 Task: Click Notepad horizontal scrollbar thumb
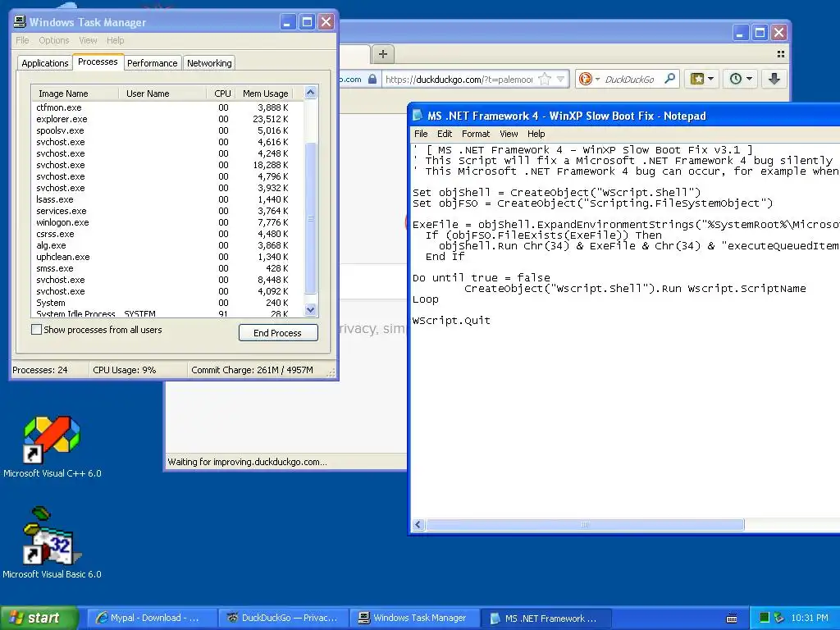(585, 524)
